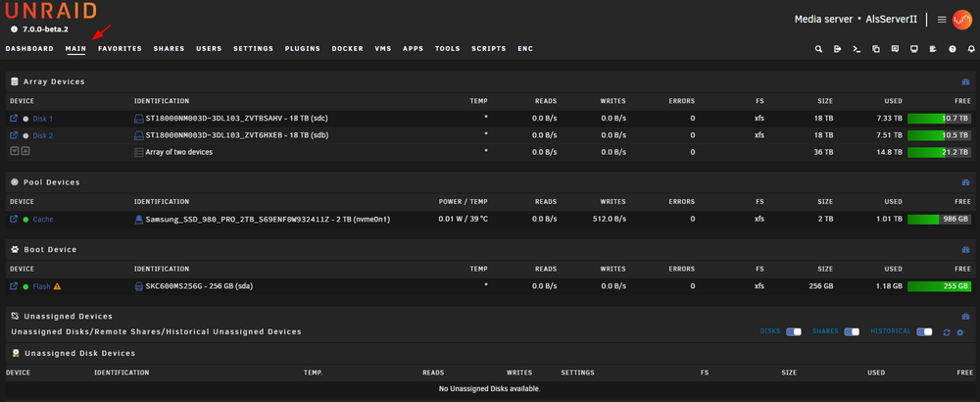Click the Samsung SSD drive icon

coord(139,220)
